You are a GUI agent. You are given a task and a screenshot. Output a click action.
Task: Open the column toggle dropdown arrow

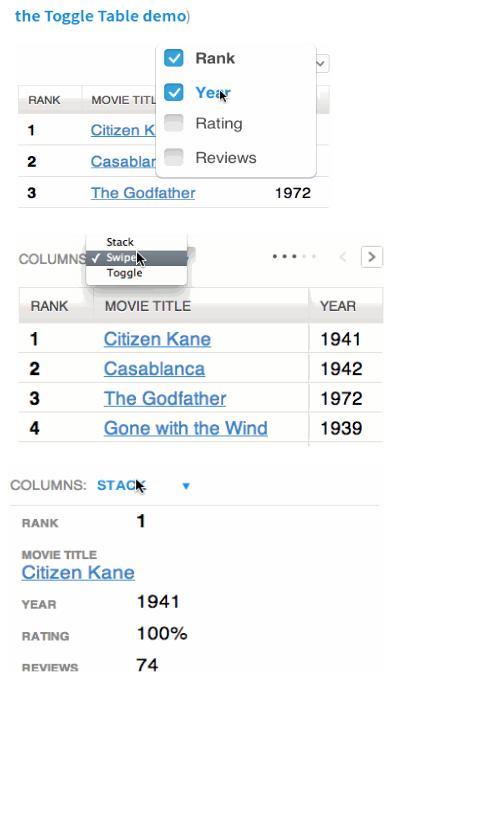click(x=321, y=64)
